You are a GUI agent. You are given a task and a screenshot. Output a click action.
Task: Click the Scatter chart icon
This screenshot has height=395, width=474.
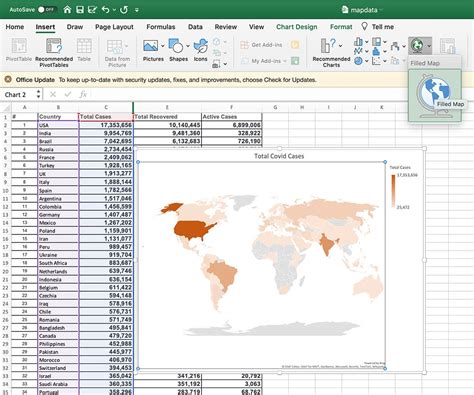[376, 61]
